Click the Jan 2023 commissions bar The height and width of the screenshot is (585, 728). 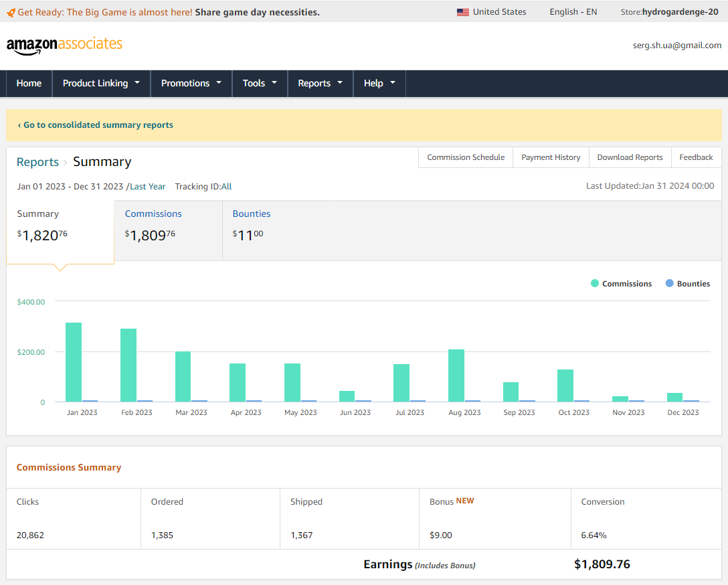pos(74,362)
